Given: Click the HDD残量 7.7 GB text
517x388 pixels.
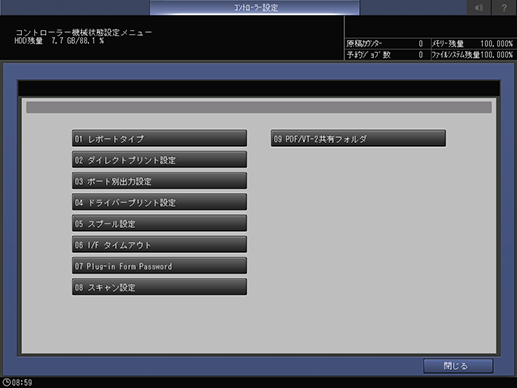Looking at the screenshot, I should pyautogui.click(x=59, y=41).
